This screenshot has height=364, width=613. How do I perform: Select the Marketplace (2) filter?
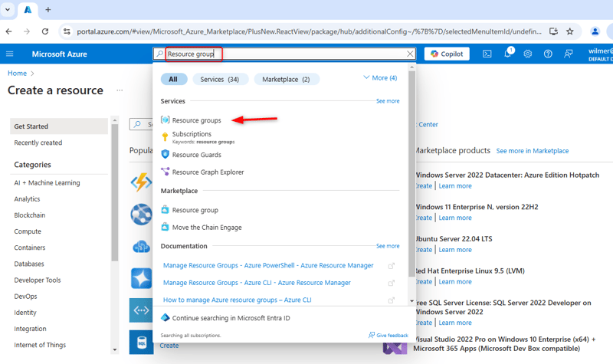[286, 80]
